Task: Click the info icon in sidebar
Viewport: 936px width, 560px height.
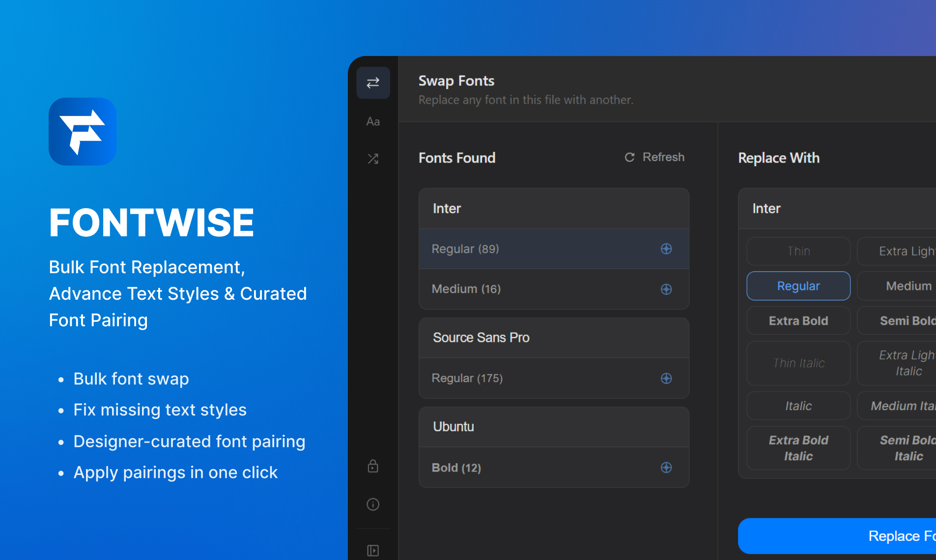Action: (373, 504)
